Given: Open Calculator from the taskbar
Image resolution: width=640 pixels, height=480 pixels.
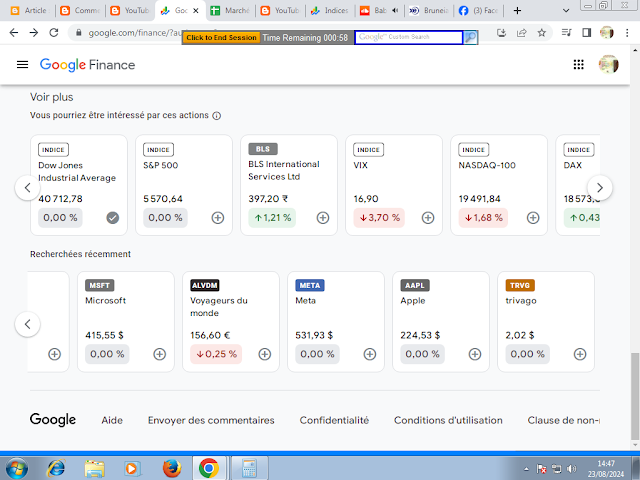Looking at the screenshot, I should tap(249, 468).
